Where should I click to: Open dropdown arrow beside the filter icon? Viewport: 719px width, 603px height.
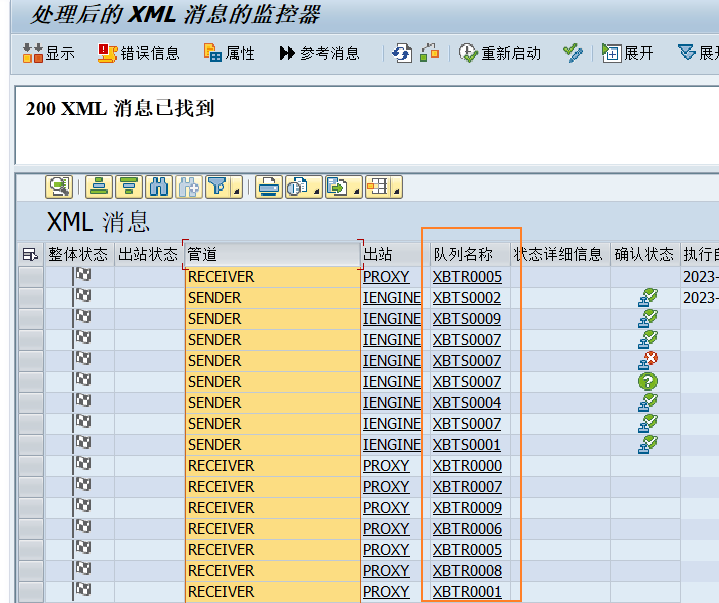[x=237, y=188]
